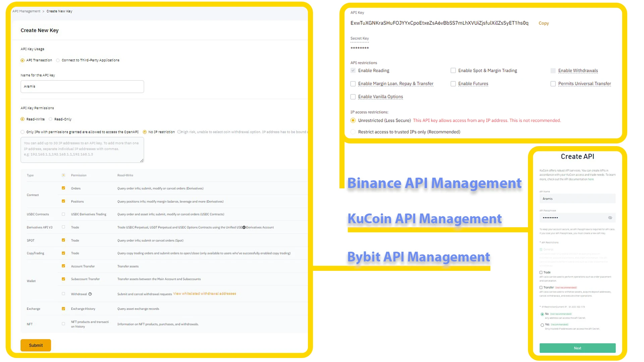Select API Transaction usage option
Viewport: 644px width, 362px height.
coord(22,60)
